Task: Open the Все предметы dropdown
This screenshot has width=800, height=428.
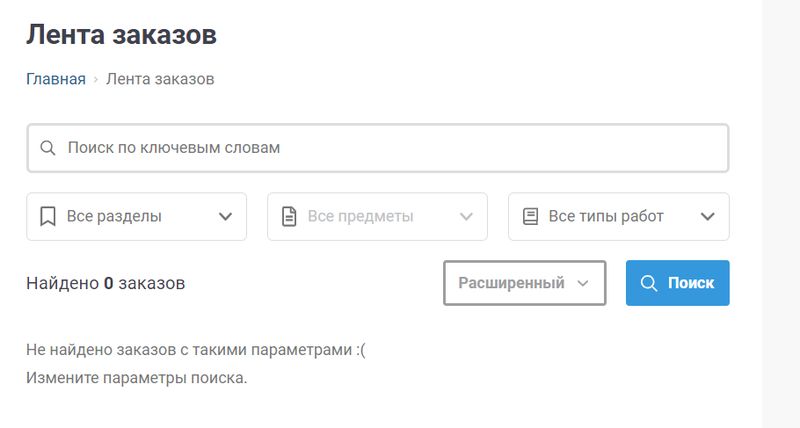Action: click(x=377, y=216)
